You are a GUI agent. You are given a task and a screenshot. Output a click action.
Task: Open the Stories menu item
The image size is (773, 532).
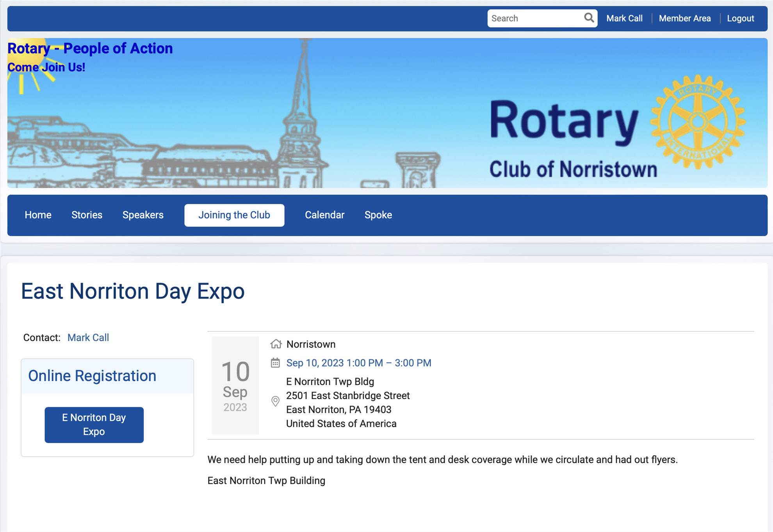point(87,215)
